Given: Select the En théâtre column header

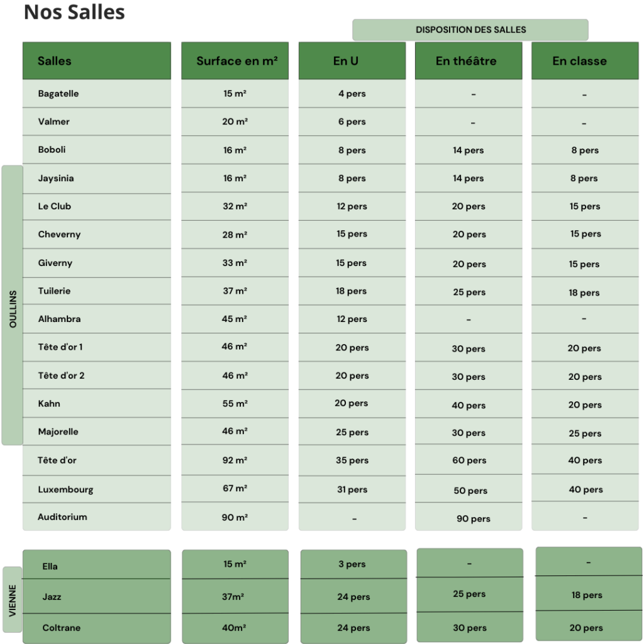Looking at the screenshot, I should pos(469,61).
